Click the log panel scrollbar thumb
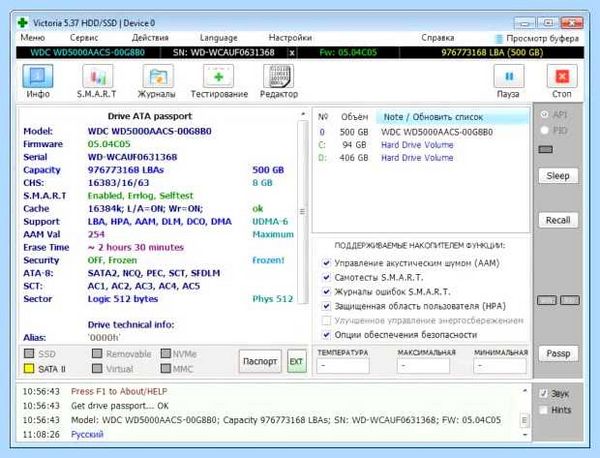This screenshot has width=600, height=458. [x=525, y=420]
